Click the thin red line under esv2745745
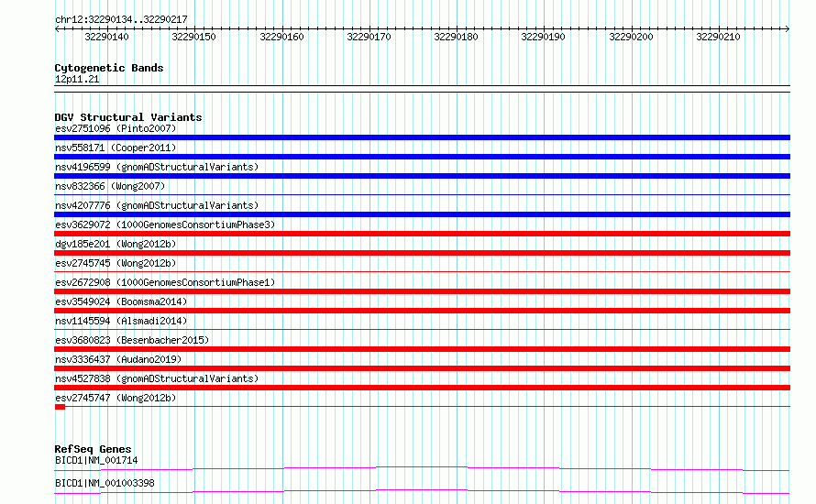Viewport: 816px width, 504px height. (x=422, y=272)
